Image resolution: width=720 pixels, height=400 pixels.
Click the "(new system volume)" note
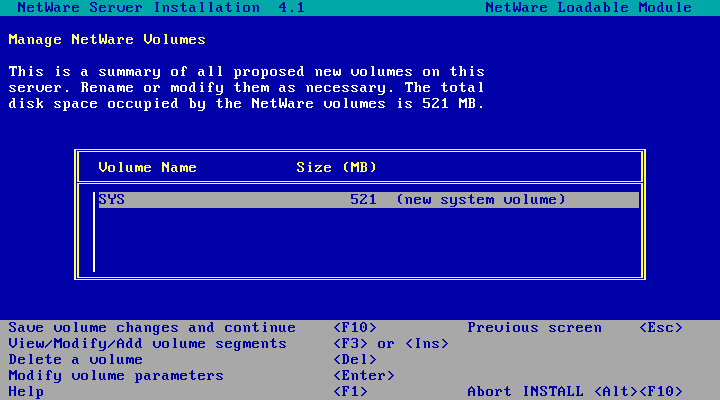pos(481,200)
